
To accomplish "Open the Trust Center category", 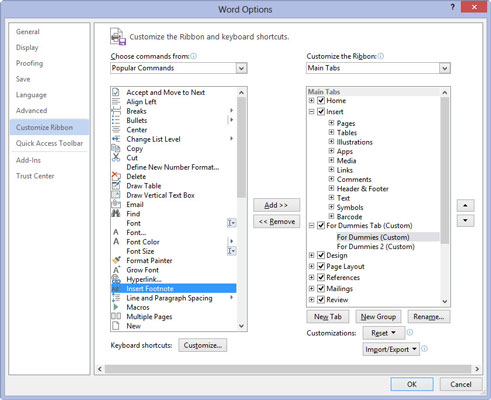I will tap(35, 176).
